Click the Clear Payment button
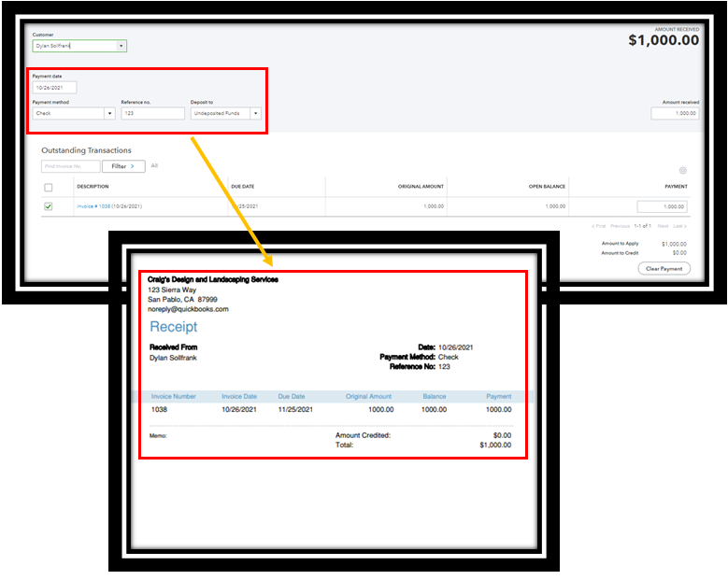Image resolution: width=728 pixels, height=580 pixels. [664, 269]
